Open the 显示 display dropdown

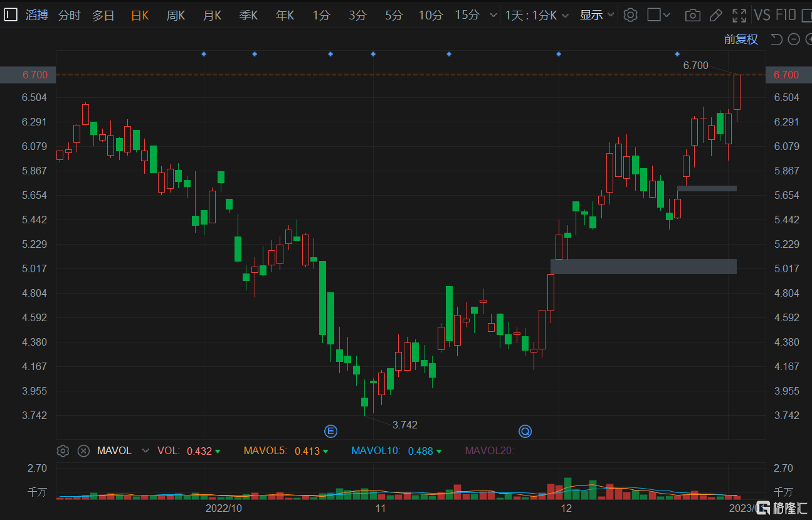click(x=597, y=16)
